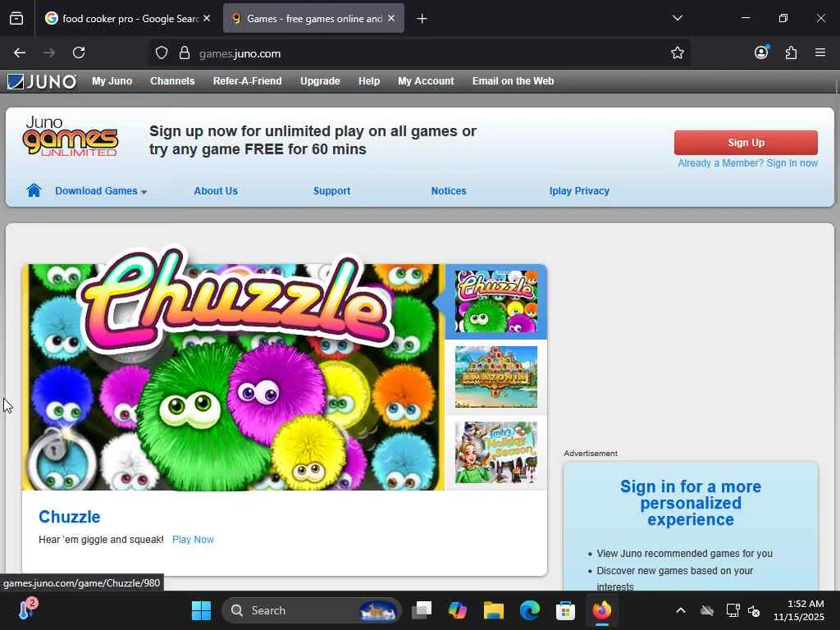Select the Amazonia game thumbnail

tap(496, 377)
